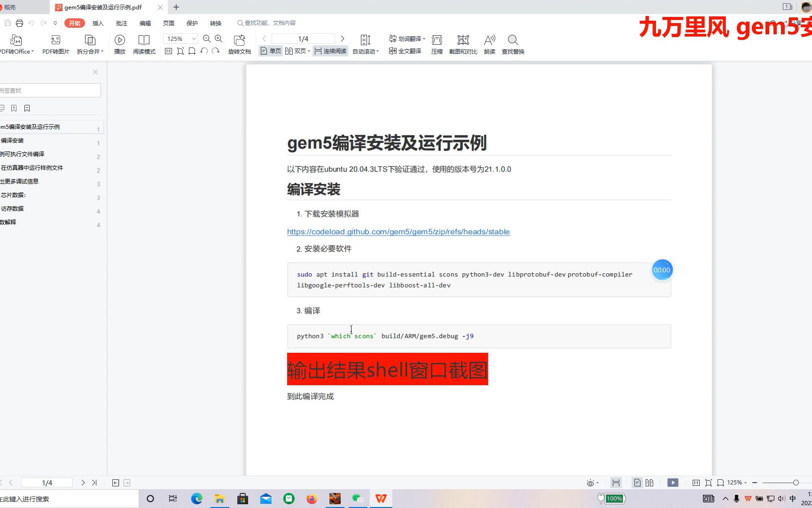Open a new tab with plus button
The width and height of the screenshot is (812, 508).
pos(176,7)
